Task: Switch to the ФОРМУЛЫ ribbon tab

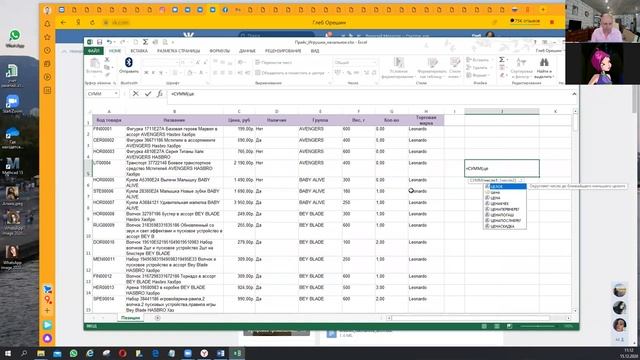Action: (220, 51)
